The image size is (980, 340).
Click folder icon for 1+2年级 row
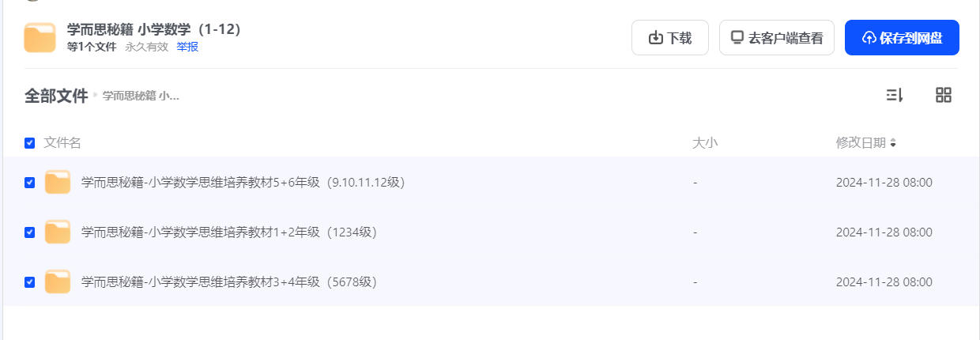[x=58, y=232]
